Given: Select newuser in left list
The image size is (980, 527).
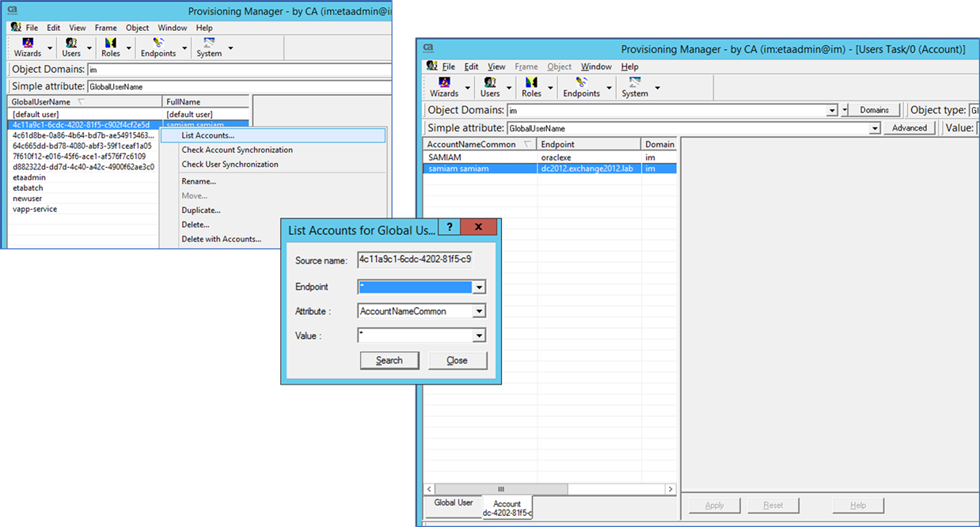Looking at the screenshot, I should pos(28,199).
